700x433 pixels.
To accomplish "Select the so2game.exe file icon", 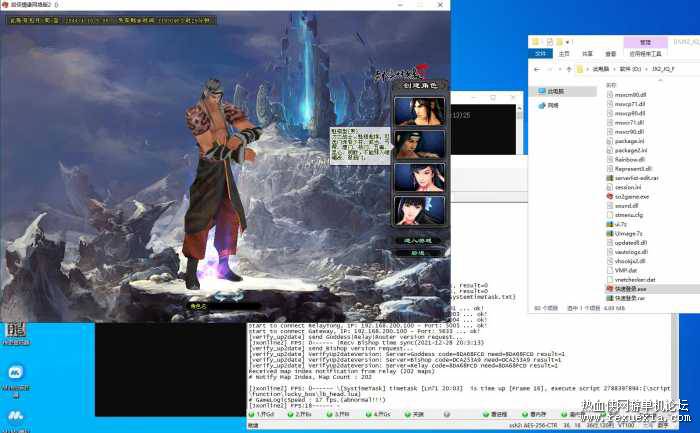I will coord(610,196).
